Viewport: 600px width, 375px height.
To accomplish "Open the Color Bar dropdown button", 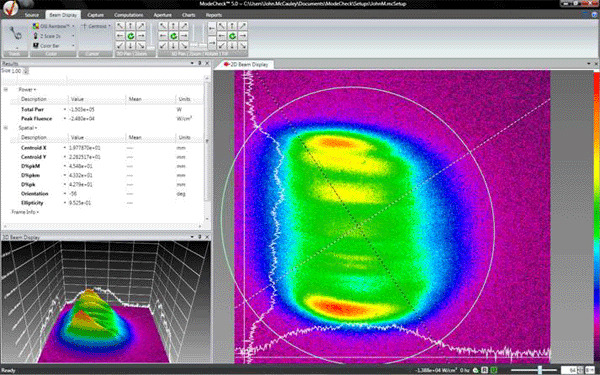I will click(54, 46).
